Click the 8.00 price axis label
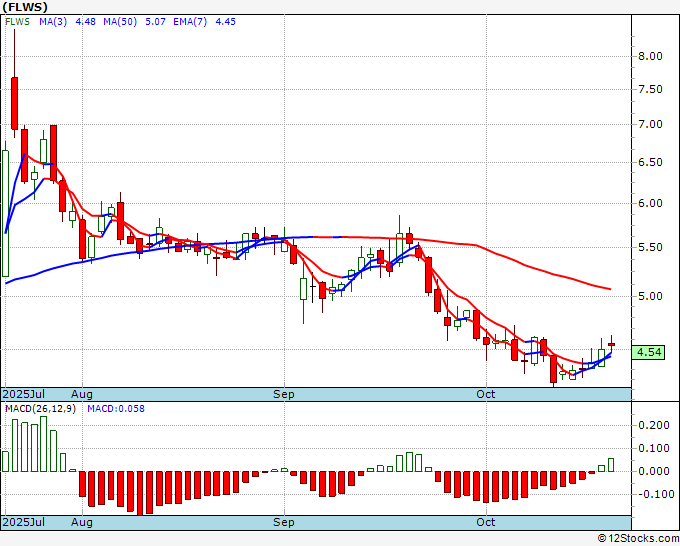This screenshot has height=546, width=680. [650, 56]
